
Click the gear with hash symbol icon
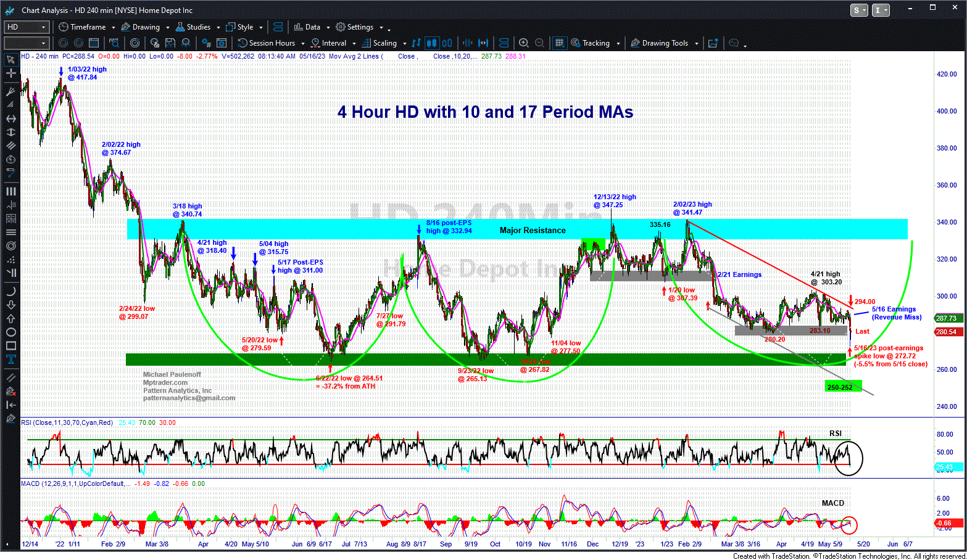pyautogui.click(x=207, y=43)
